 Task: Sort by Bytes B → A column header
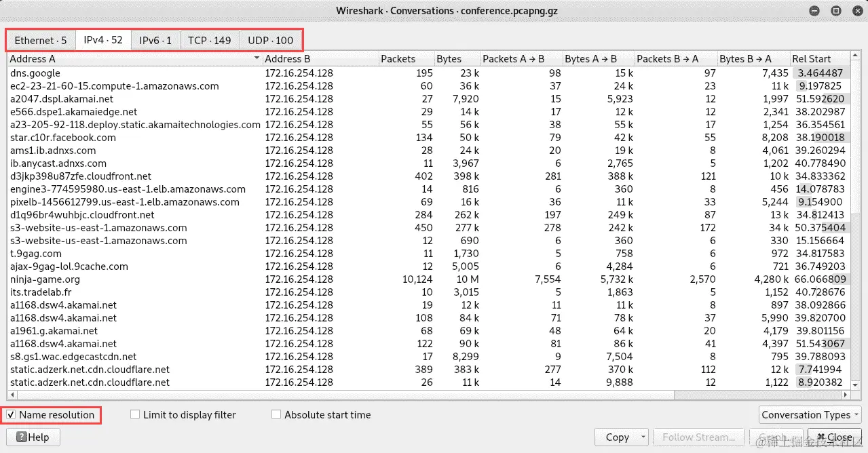754,59
